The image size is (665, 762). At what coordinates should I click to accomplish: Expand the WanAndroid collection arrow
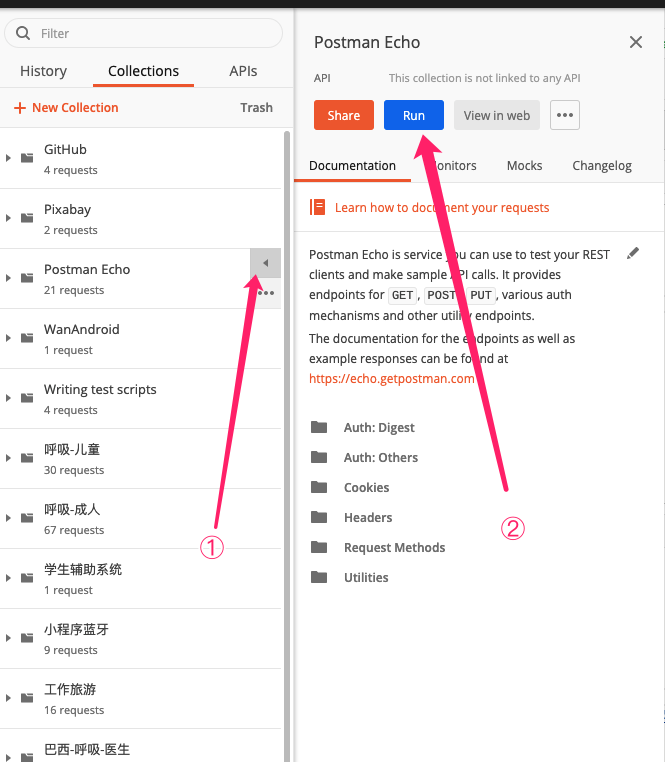click(8, 338)
